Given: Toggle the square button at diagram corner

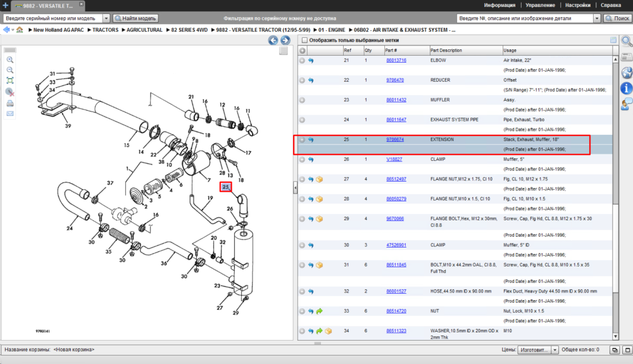Looking at the screenshot, I should click(x=284, y=51).
